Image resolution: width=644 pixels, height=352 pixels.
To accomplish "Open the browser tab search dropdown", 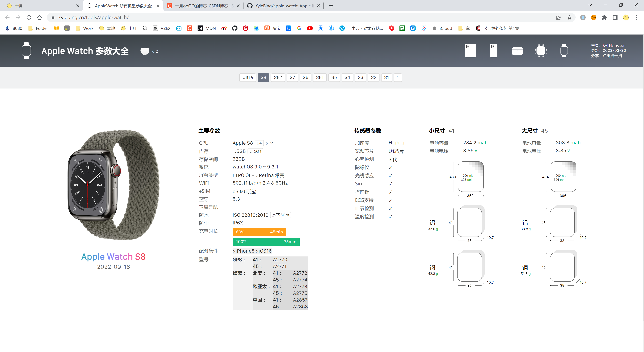I will pos(590,5).
